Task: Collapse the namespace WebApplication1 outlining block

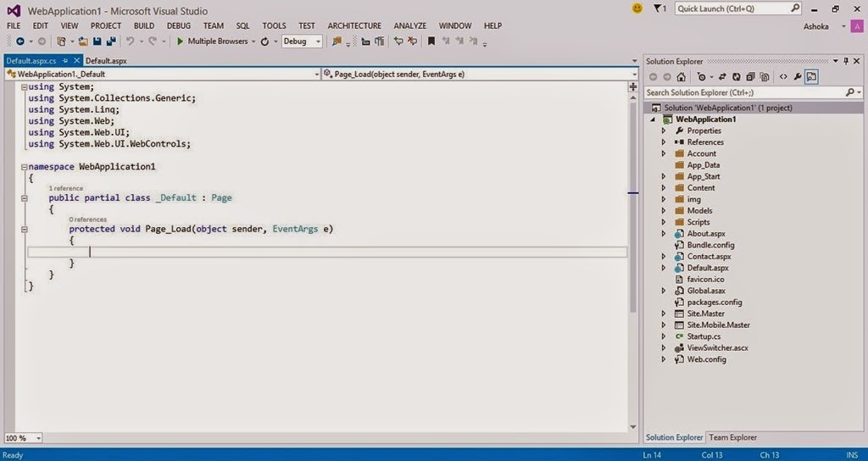Action: point(24,167)
